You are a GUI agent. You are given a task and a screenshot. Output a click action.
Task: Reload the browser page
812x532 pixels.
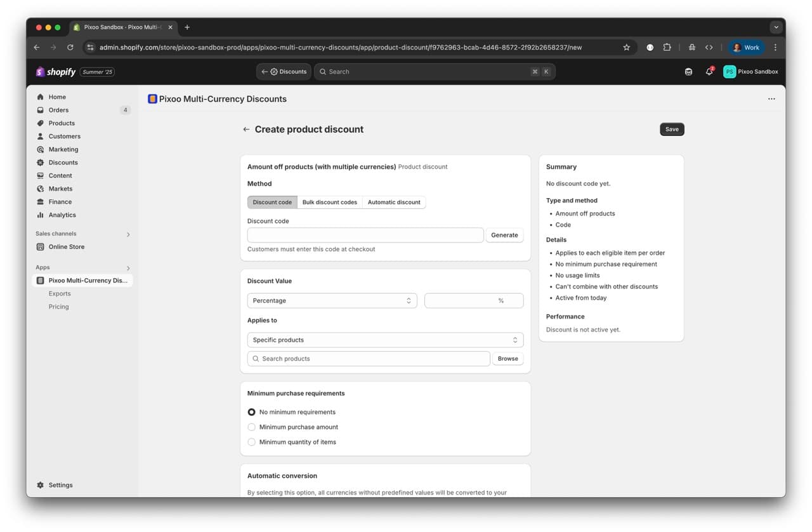70,48
